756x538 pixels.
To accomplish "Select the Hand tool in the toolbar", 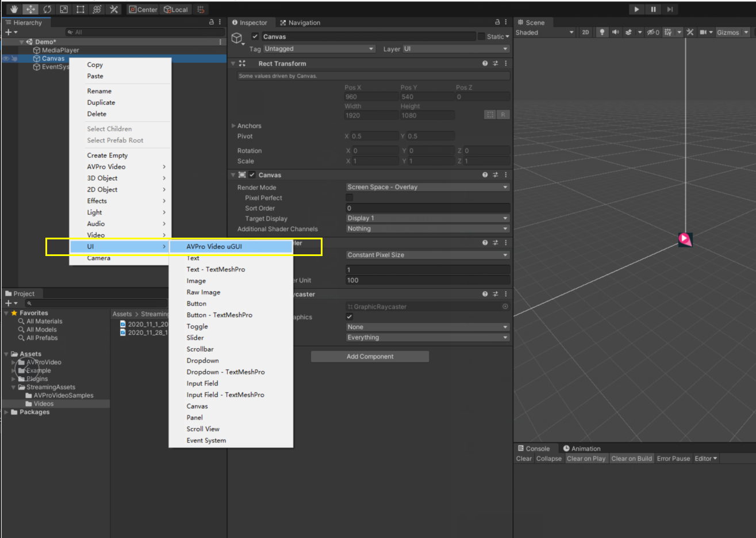I will click(14, 9).
